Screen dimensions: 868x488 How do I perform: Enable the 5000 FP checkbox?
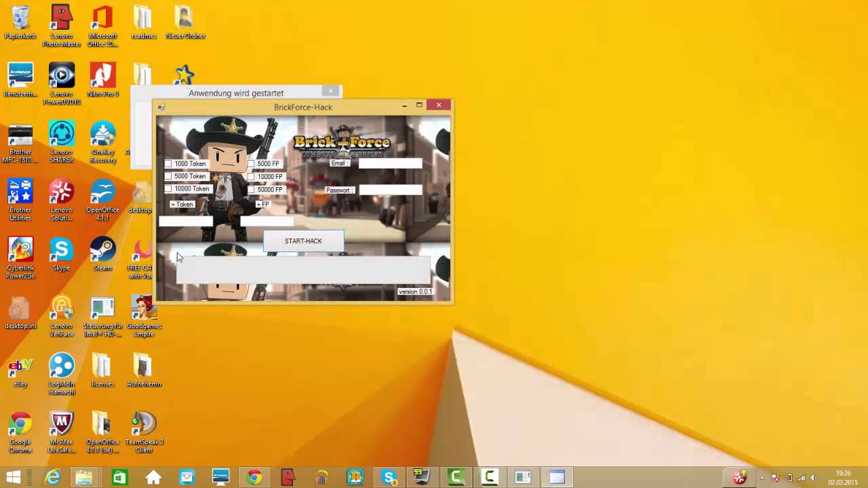tap(251, 163)
